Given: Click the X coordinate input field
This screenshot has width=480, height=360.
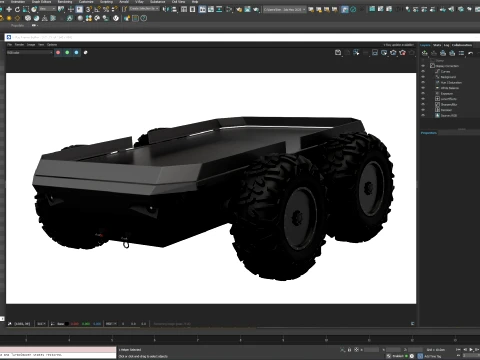Looking at the screenshot, I should click(x=371, y=350).
